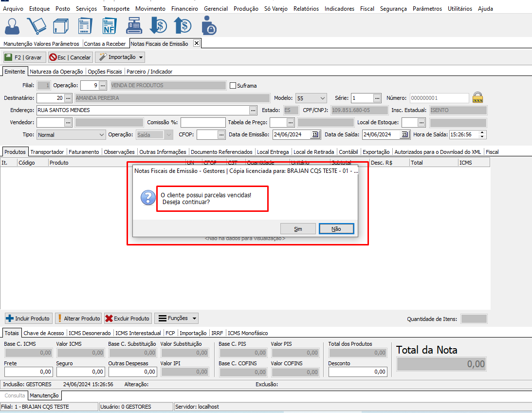532x413 pixels.
Task: Click the product box toolbar icon
Action: (x=60, y=25)
